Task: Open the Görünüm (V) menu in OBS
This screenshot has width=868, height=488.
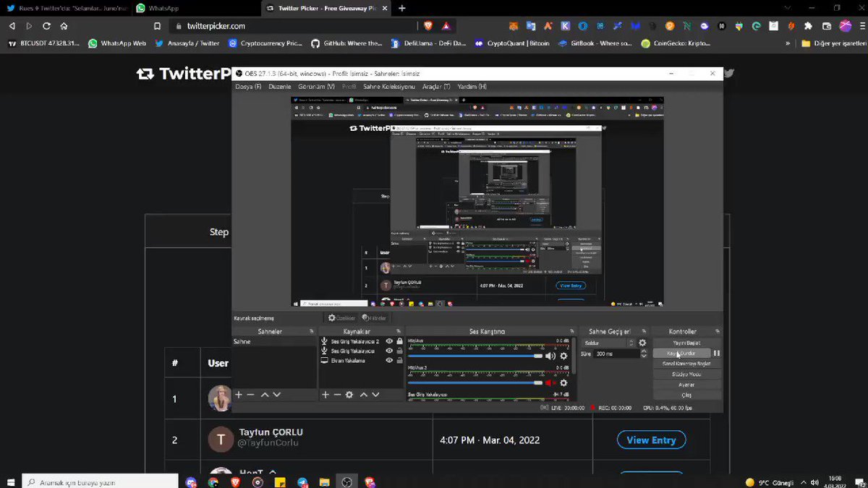Action: point(316,87)
